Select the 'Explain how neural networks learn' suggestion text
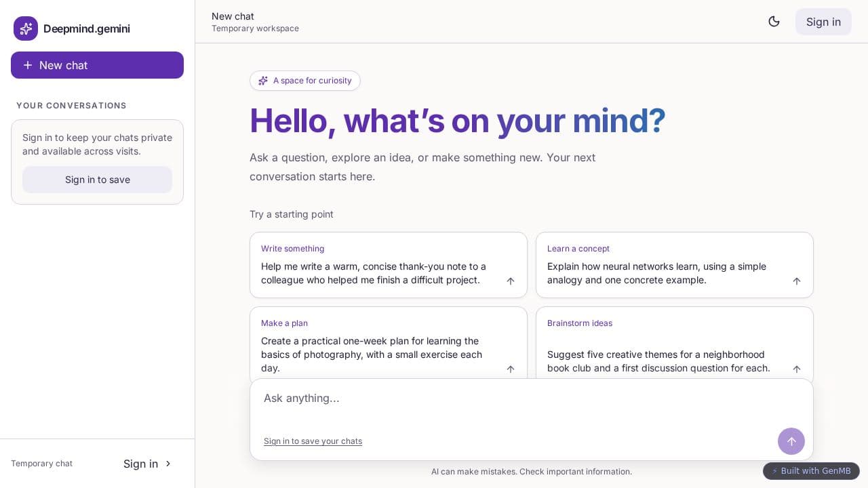868x488 pixels. 656,273
